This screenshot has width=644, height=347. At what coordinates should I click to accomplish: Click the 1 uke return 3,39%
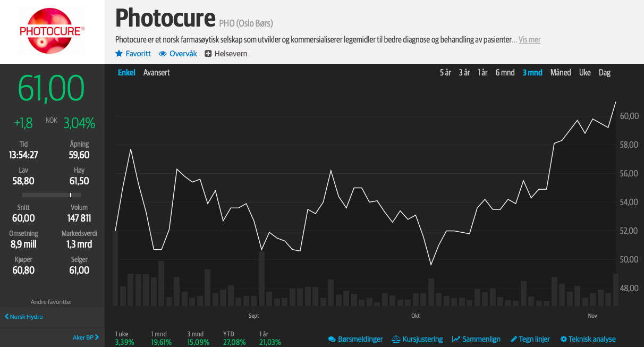[124, 342]
